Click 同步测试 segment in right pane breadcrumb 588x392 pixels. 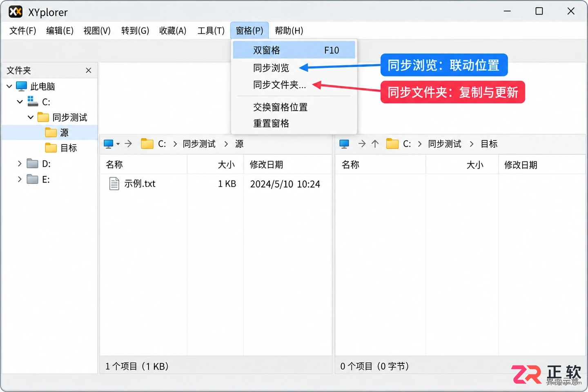pyautogui.click(x=445, y=144)
